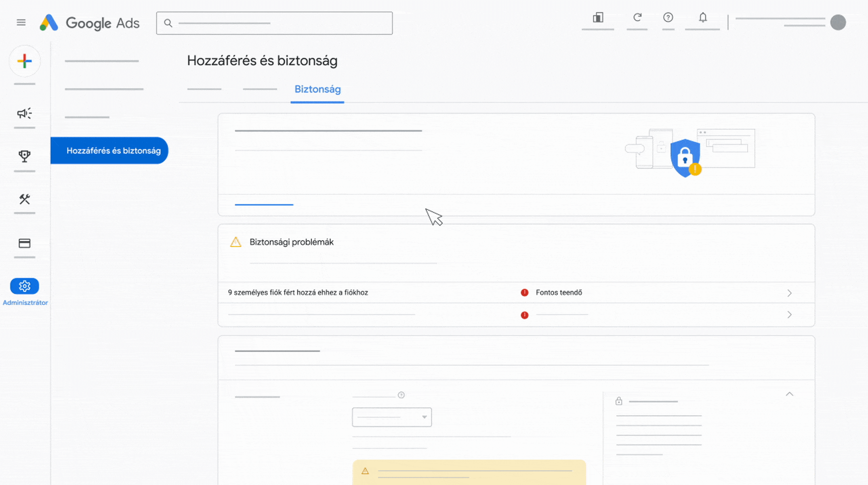868x485 pixels.
Task: Click the Biztonsági problémák heading
Action: pyautogui.click(x=291, y=242)
